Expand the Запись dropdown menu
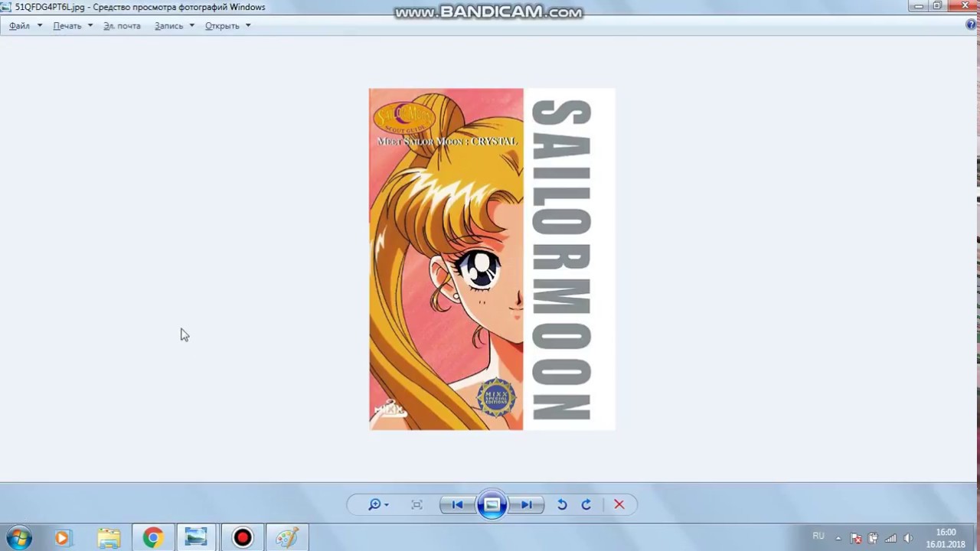Screen dimensions: 980x551 [175, 25]
